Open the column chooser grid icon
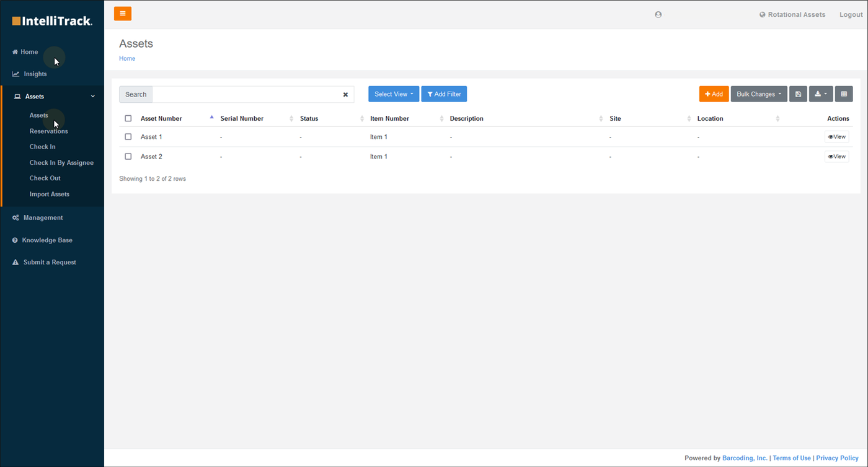This screenshot has width=868, height=467. [844, 94]
